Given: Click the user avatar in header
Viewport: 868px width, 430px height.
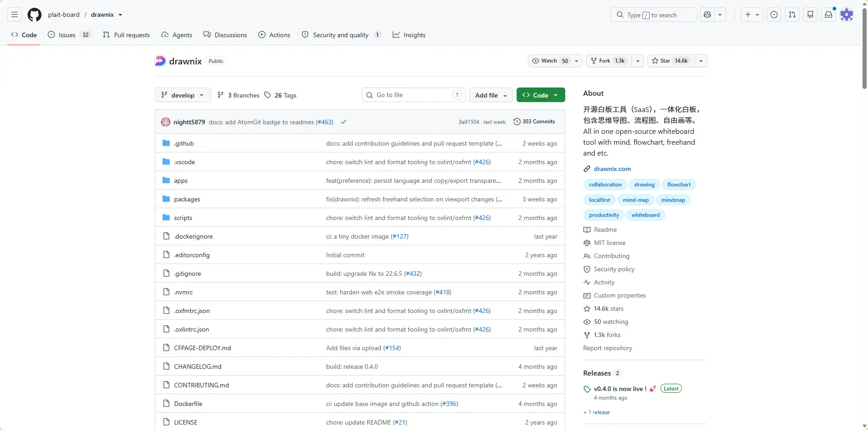Looking at the screenshot, I should [x=847, y=15].
